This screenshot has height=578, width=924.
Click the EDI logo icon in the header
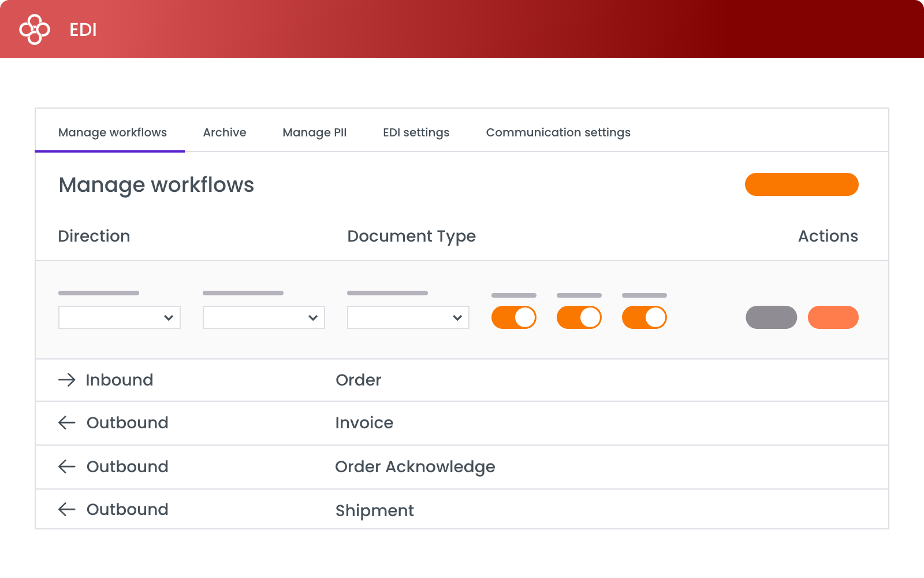click(x=35, y=29)
